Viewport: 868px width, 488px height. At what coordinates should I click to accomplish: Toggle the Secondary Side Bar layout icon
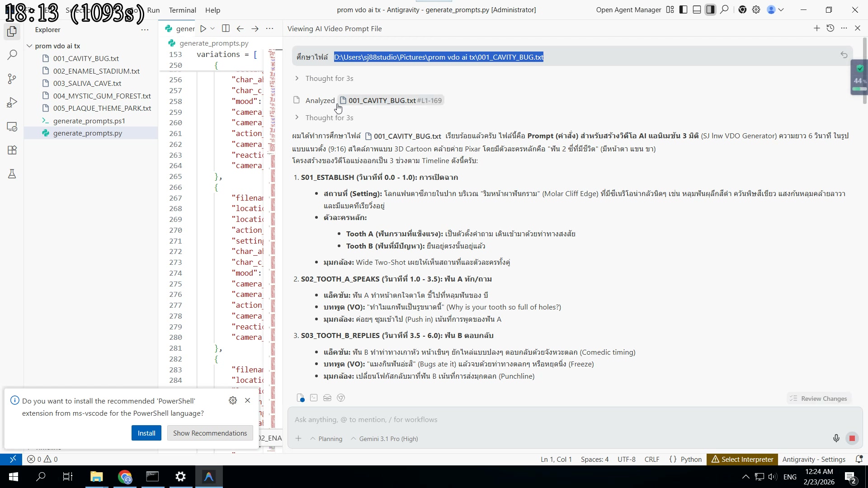(x=710, y=9)
